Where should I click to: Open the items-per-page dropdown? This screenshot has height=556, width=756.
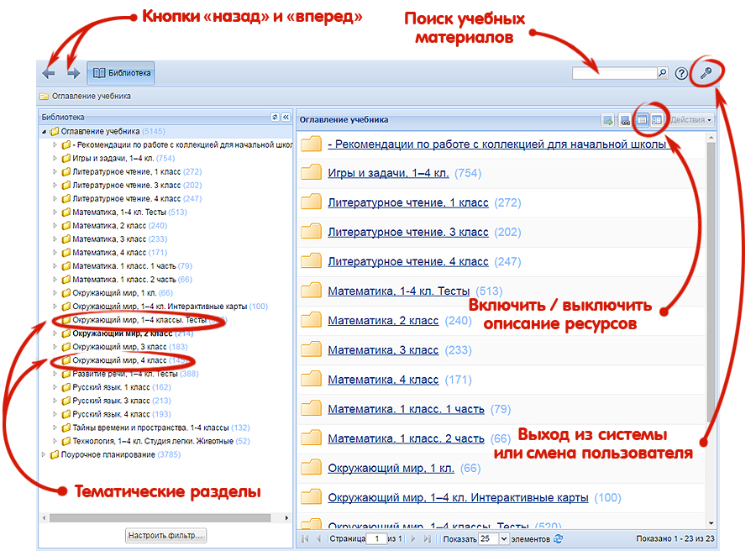(504, 538)
